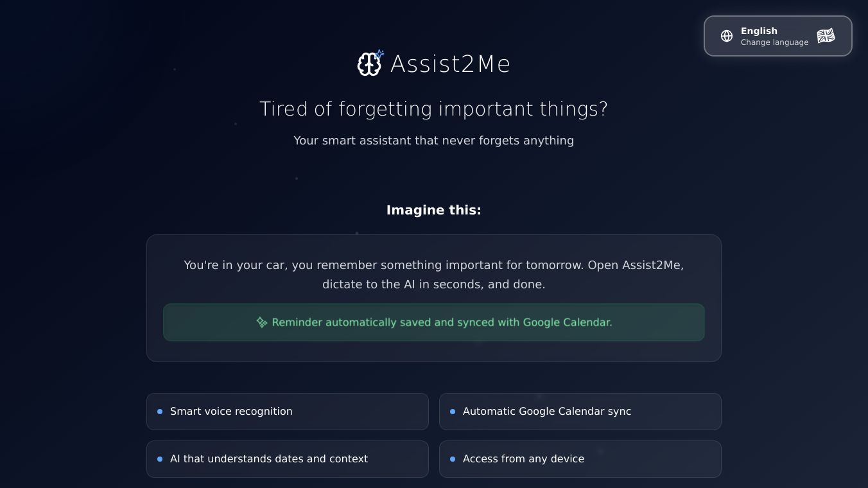
Task: Click the green reminder saved banner
Action: pyautogui.click(x=434, y=322)
